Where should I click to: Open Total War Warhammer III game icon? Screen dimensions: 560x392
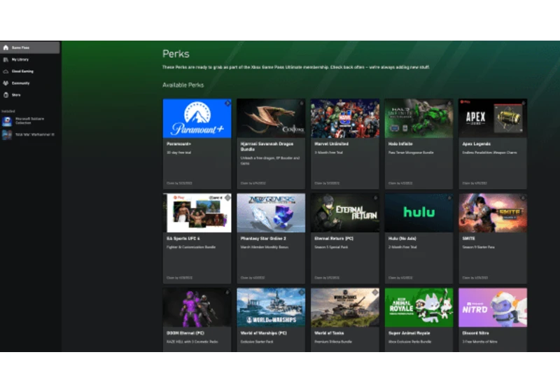[x=7, y=134]
